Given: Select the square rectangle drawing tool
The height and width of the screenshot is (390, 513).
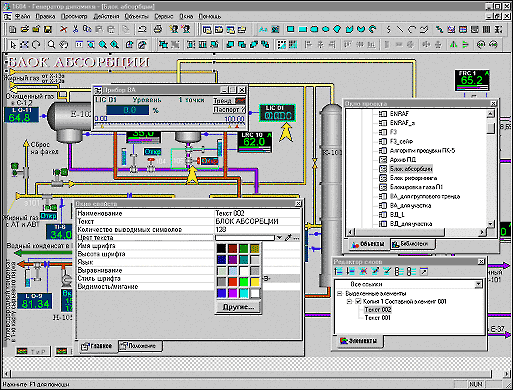Looking at the screenshot, I should [x=290, y=29].
